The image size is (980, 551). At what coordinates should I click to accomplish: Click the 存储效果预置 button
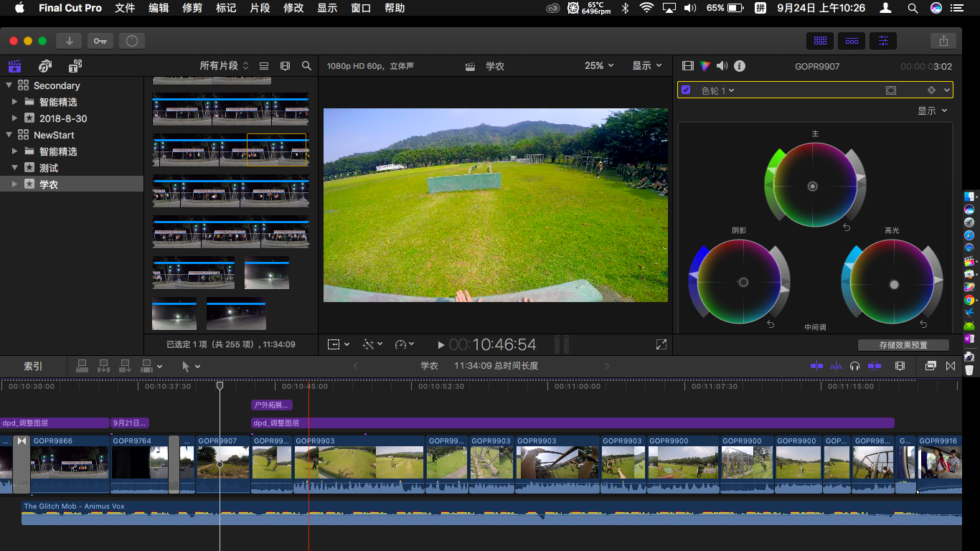(x=903, y=345)
